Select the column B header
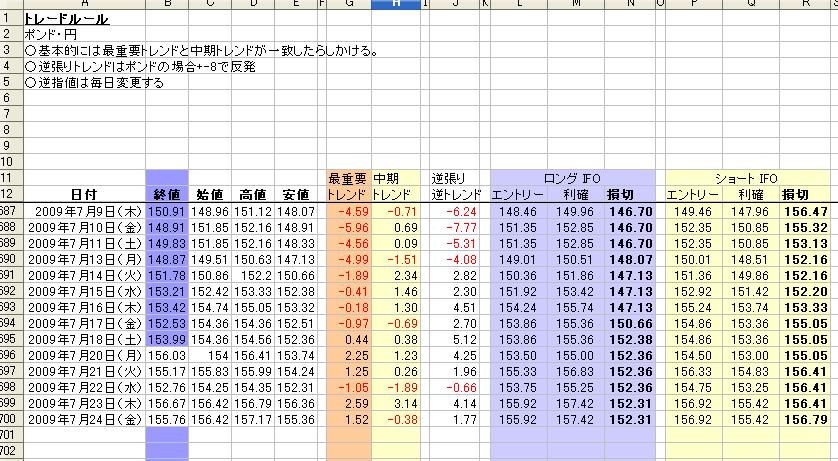This screenshot has width=838, height=461. tap(166, 5)
